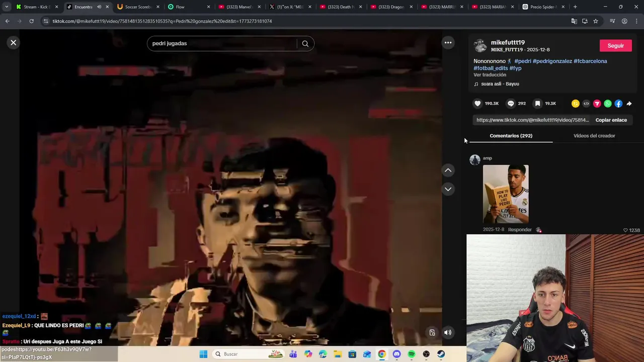
Task: Open Windows Start menu
Action: coord(203,354)
